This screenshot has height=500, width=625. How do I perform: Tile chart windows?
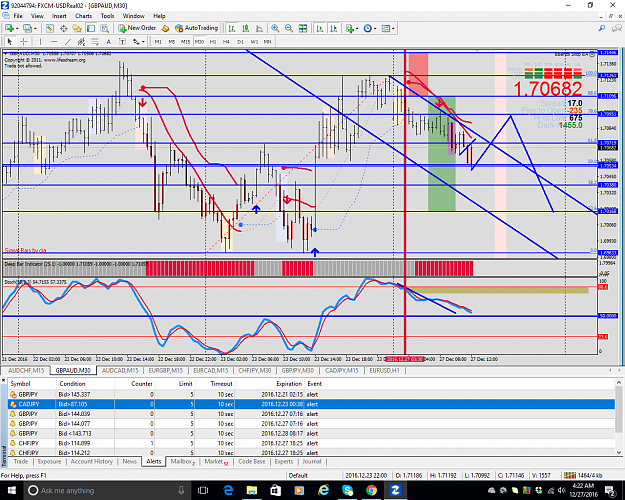(x=303, y=28)
